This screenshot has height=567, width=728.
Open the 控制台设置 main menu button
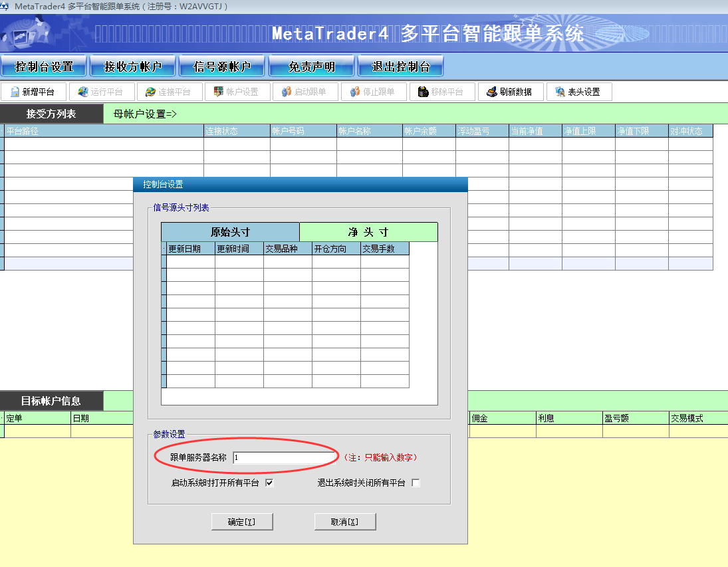point(44,66)
